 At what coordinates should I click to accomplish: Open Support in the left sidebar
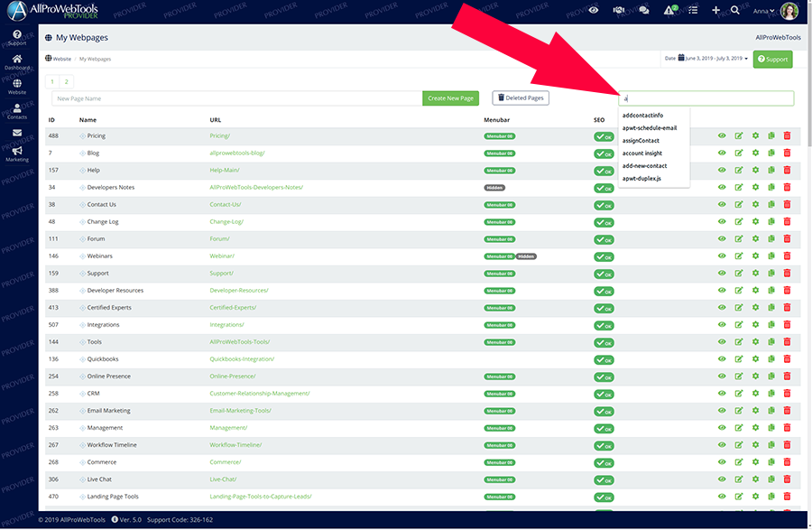click(17, 37)
